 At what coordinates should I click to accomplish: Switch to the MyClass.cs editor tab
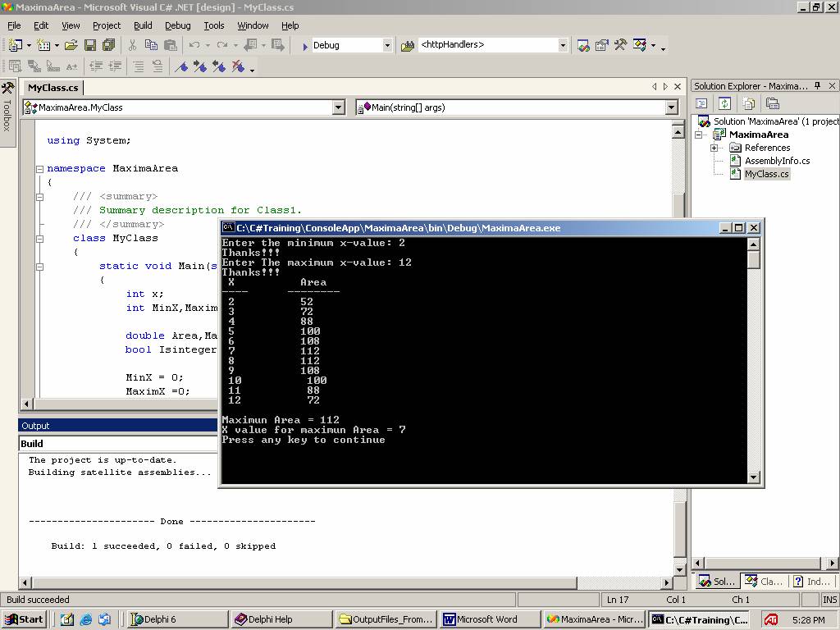point(52,88)
